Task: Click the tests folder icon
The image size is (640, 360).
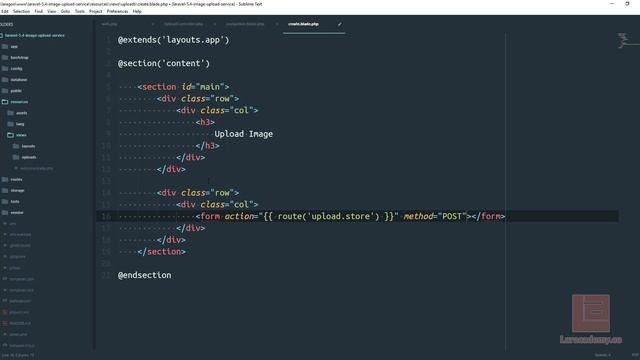Action: click(5, 201)
